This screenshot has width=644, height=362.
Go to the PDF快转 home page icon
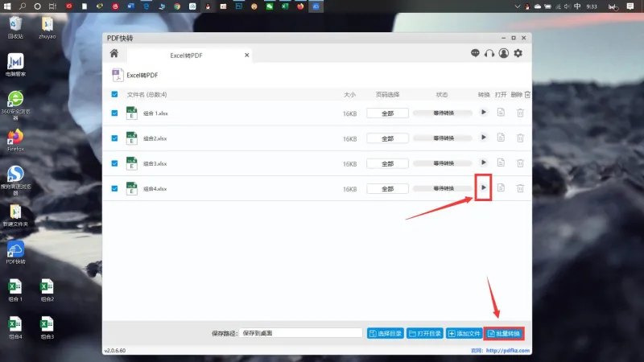(114, 53)
